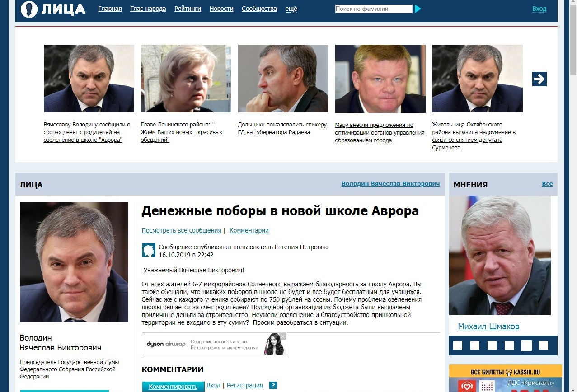Screen dimensions: 577x392
Task: Open the news thumbnail about Ленинский район head
Action: point(186,79)
